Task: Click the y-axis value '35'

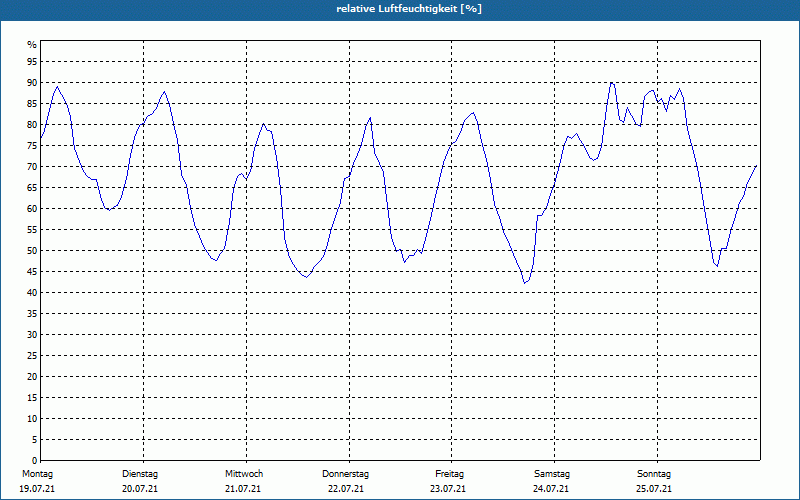Action: [32, 314]
